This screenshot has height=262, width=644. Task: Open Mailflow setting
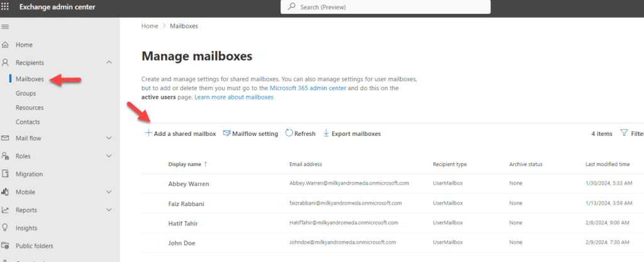(250, 134)
